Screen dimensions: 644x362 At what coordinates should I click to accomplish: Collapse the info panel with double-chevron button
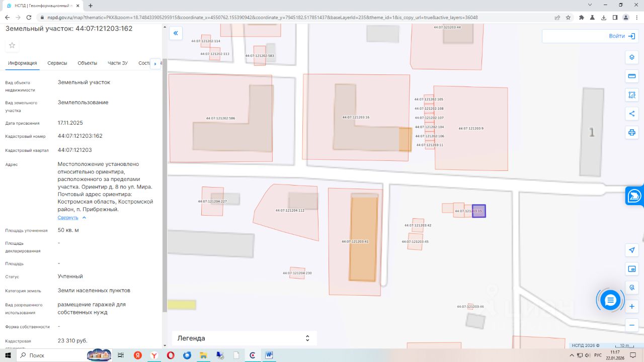click(176, 34)
